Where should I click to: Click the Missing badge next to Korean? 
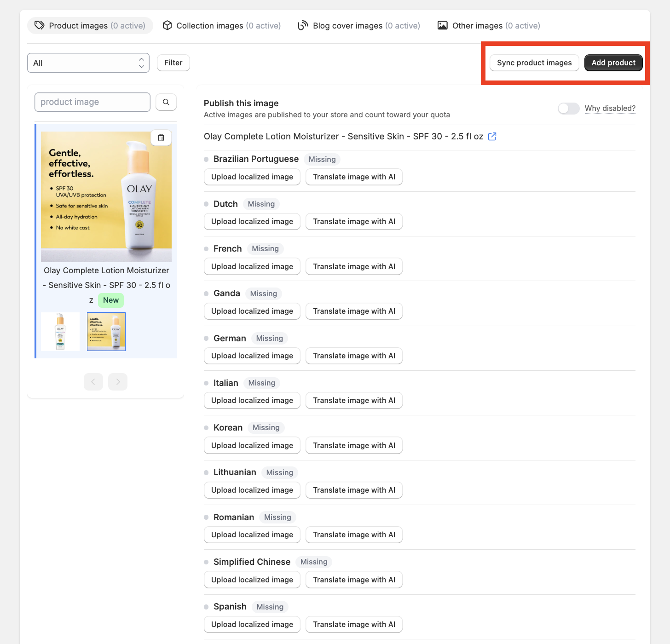click(266, 428)
